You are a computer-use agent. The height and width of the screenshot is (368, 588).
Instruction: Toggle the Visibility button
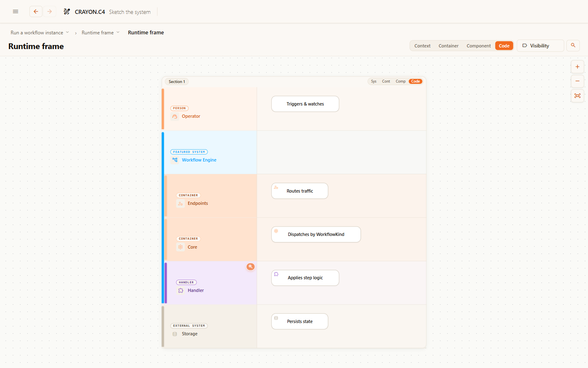(540, 46)
